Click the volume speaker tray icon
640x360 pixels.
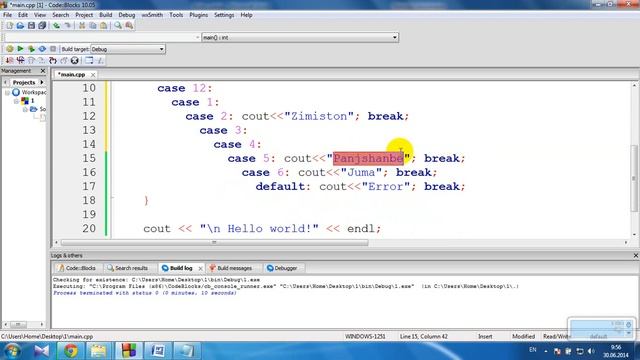click(591, 351)
